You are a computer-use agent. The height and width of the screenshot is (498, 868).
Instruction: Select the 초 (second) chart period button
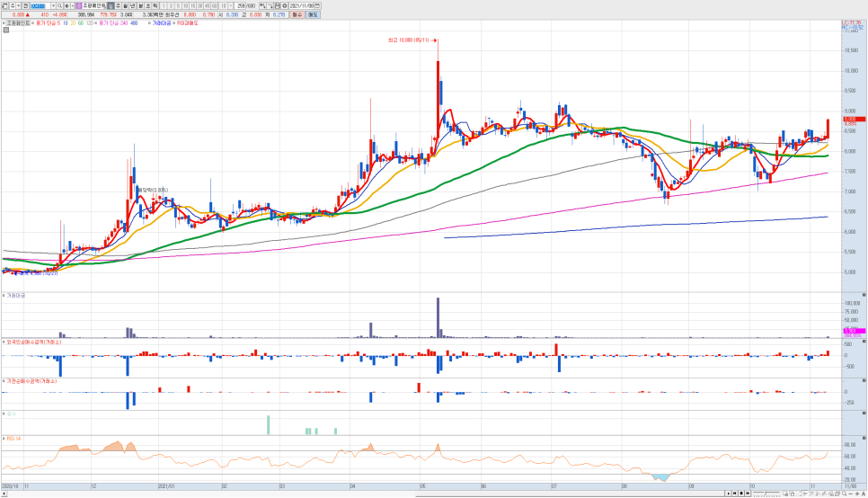tap(147, 5)
